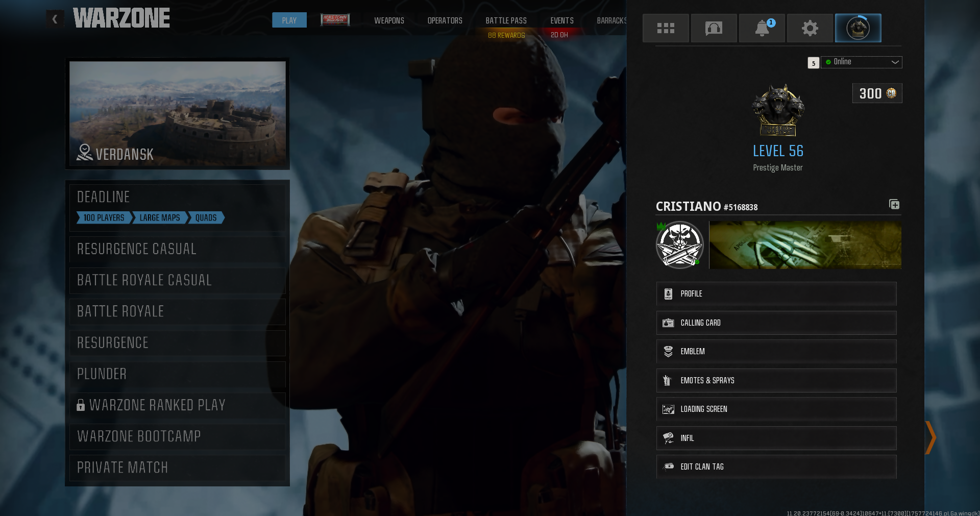The image size is (980, 516).
Task: Expand the Online status dropdown
Action: coord(861,62)
